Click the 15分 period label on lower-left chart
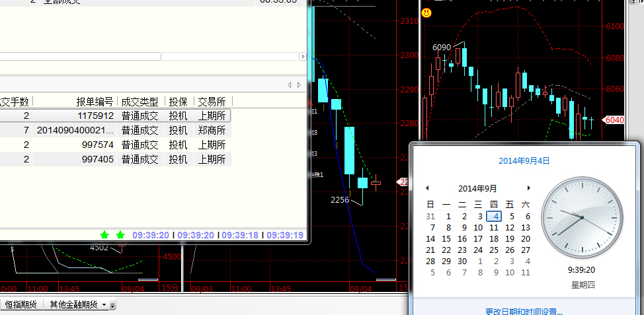This screenshot has height=315, width=644. (x=171, y=288)
